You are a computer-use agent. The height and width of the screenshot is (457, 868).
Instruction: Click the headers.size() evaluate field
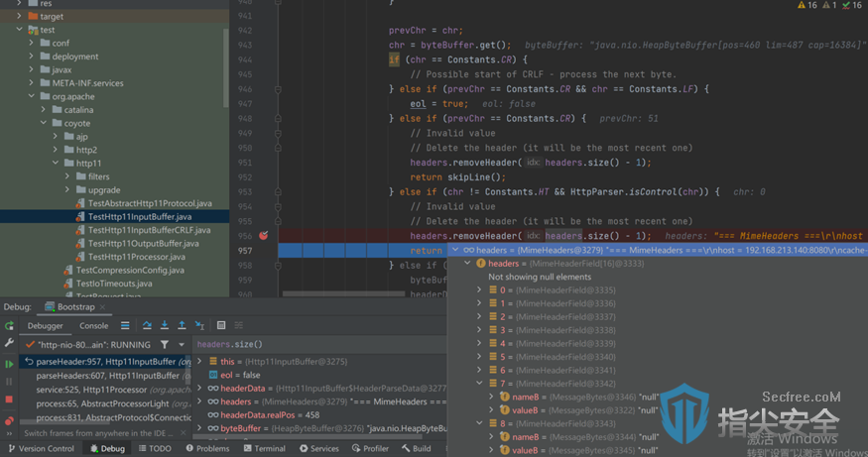(x=319, y=344)
